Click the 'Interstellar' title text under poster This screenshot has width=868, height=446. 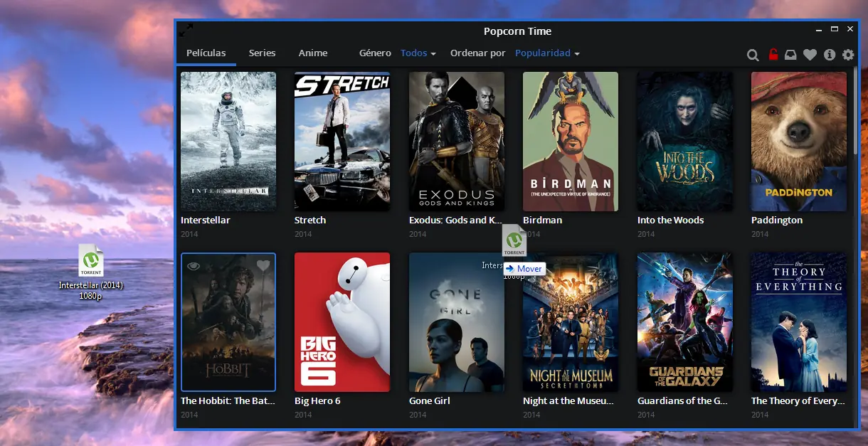206,221
